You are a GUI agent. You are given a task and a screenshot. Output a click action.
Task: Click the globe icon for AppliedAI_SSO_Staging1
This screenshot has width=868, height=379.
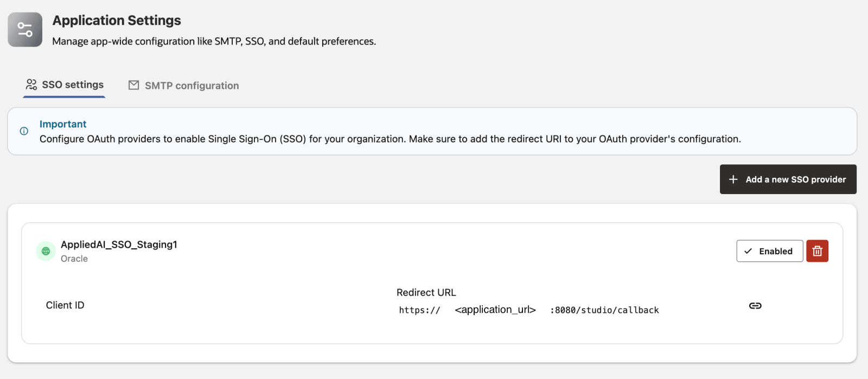[x=46, y=251]
